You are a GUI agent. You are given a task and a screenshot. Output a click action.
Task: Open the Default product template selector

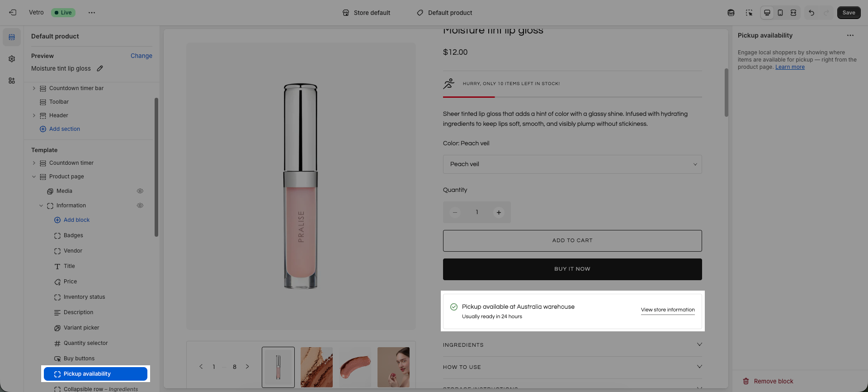[444, 13]
